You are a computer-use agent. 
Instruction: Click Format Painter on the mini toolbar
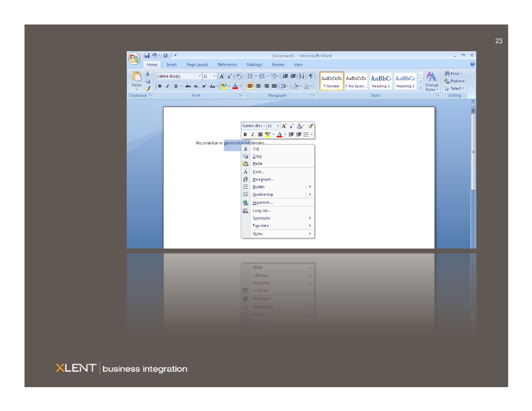click(x=310, y=126)
